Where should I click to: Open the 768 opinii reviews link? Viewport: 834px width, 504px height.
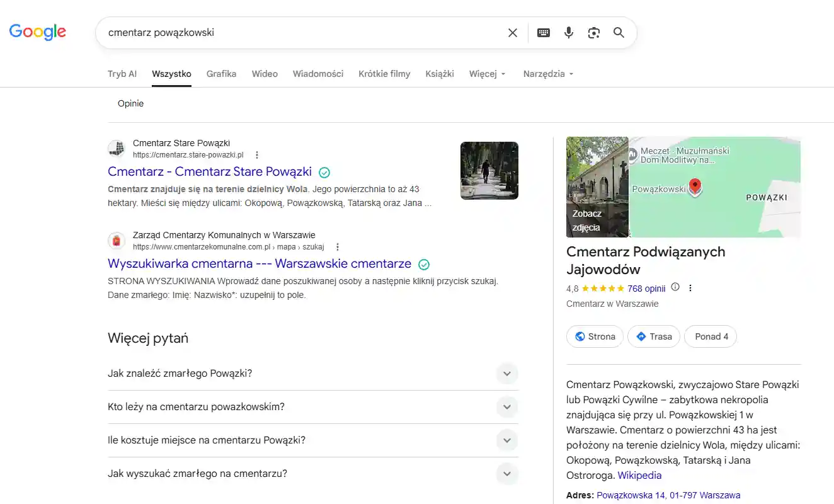646,289
